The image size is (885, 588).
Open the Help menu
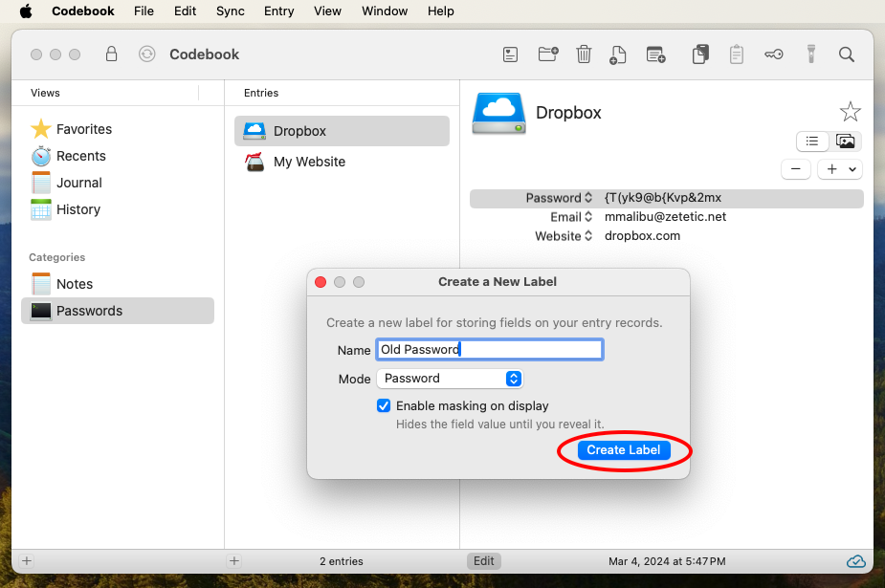pos(441,11)
